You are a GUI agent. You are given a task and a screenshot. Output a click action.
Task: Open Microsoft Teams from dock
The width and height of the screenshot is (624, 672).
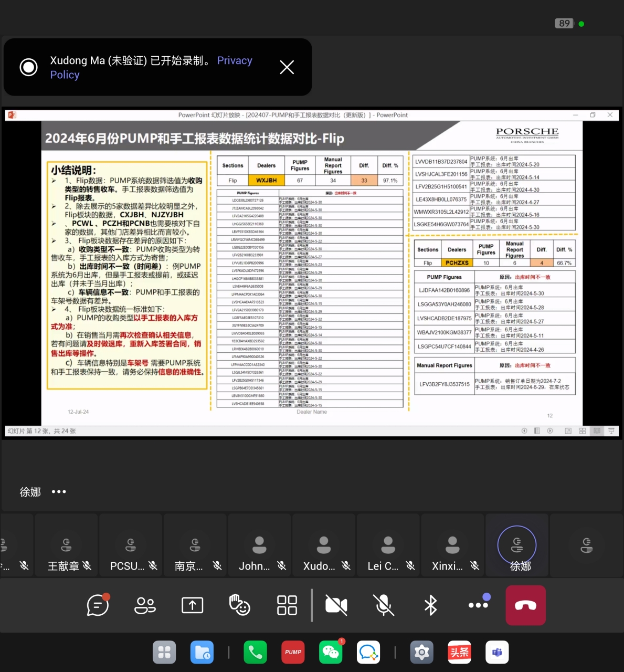[x=497, y=652]
